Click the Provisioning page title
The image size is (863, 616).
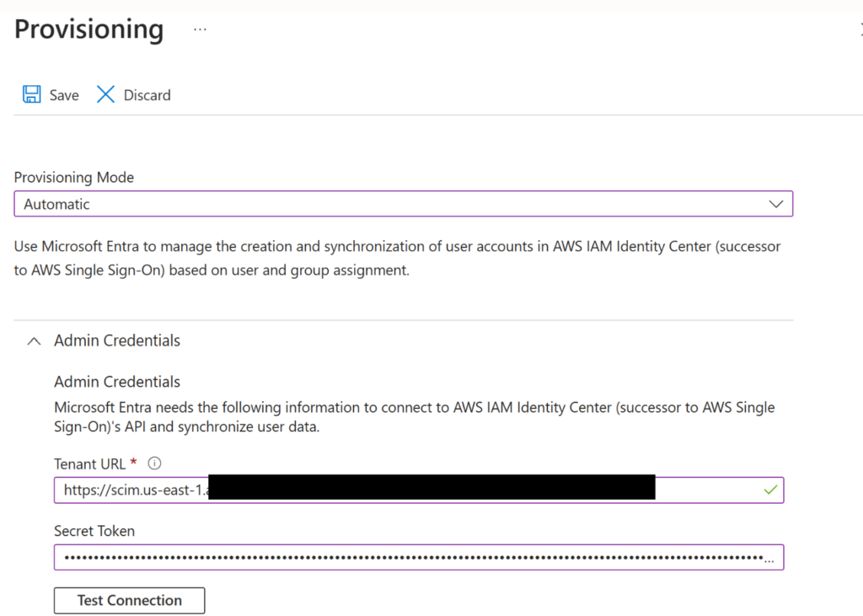[88, 29]
